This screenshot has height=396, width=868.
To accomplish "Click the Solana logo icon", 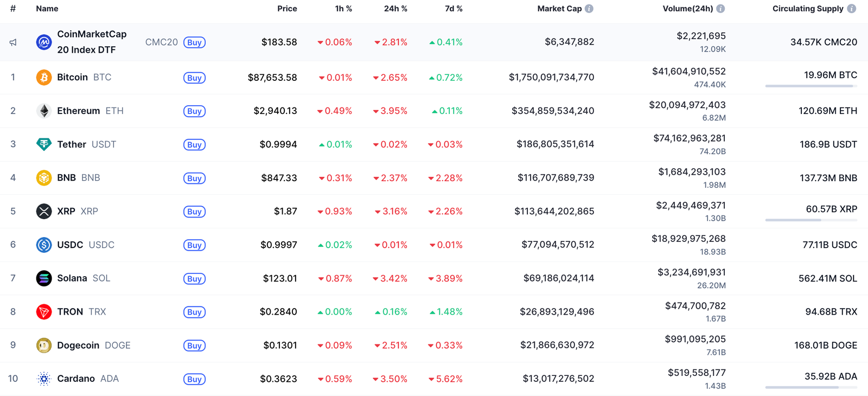I will [x=44, y=278].
